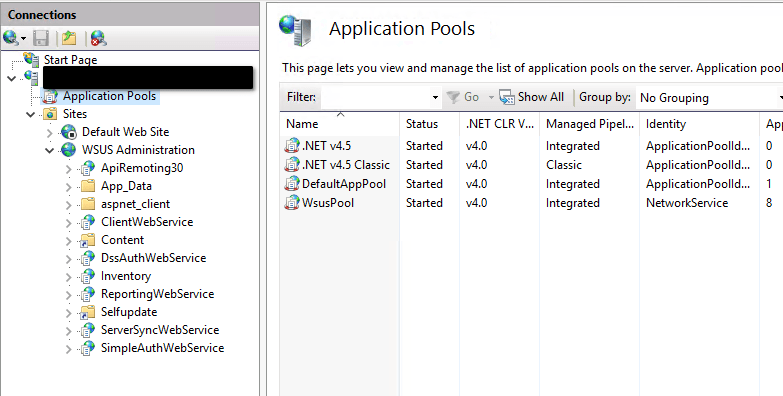Collapse the Sites tree node
This screenshot has height=396, width=783.
click(30, 114)
